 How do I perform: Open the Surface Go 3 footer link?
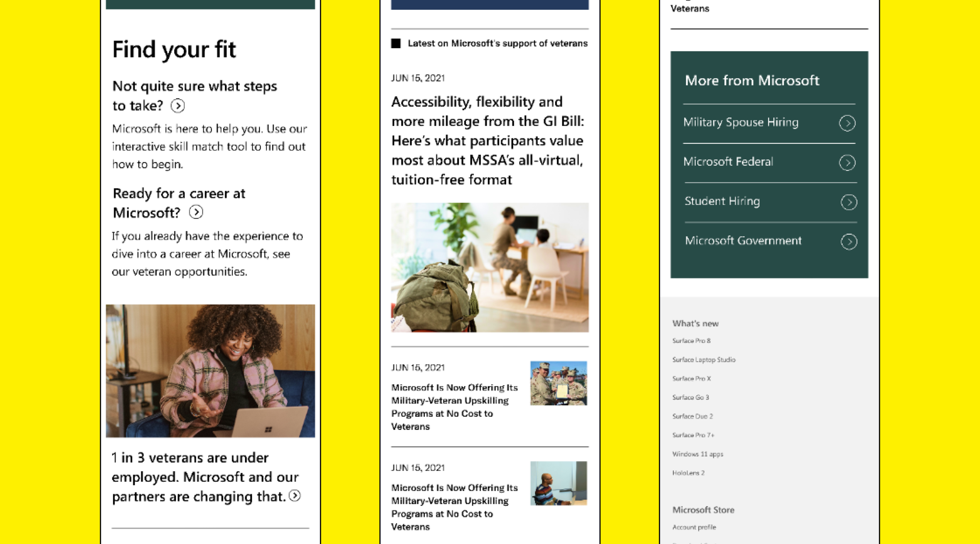(690, 397)
